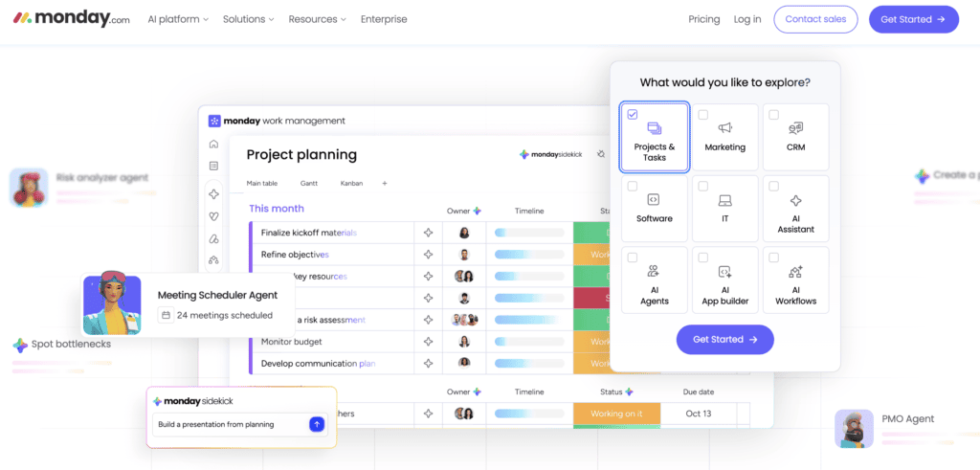
Task: Click the AI Workflows icon
Action: (795, 272)
